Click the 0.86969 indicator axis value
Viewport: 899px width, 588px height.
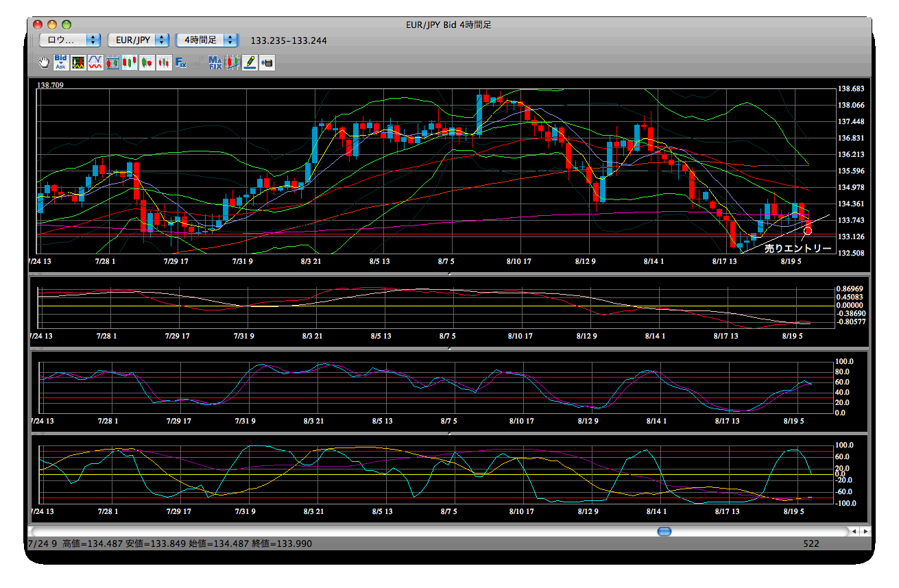click(851, 289)
